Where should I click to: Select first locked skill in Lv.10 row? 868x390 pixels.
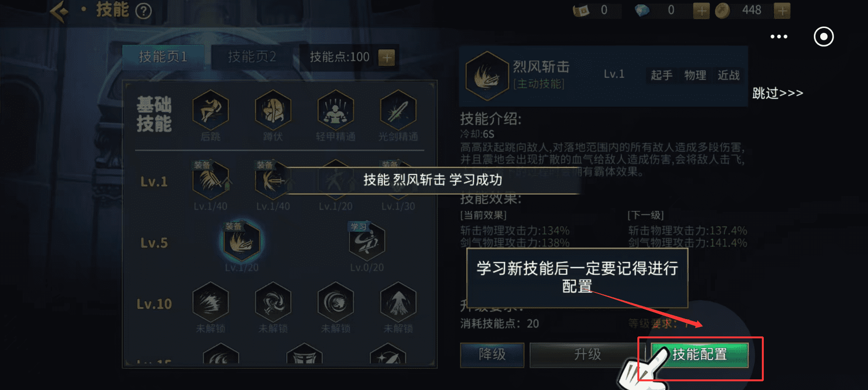pyautogui.click(x=210, y=302)
